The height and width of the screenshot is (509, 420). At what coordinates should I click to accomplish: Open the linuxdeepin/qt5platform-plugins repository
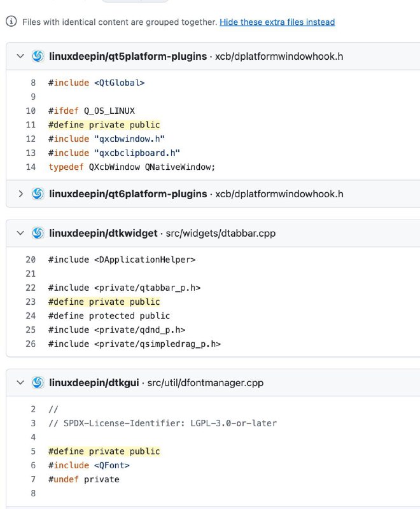127,57
